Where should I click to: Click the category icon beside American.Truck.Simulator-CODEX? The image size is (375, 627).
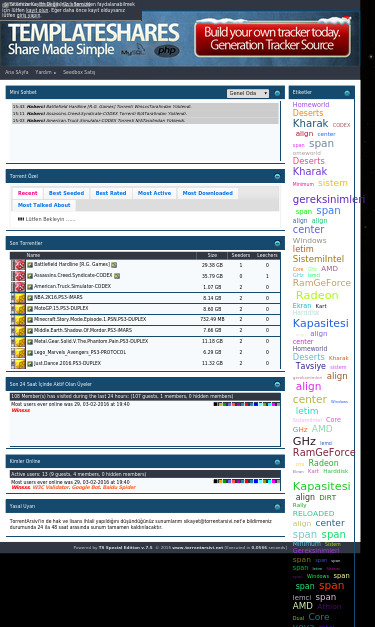point(18,287)
